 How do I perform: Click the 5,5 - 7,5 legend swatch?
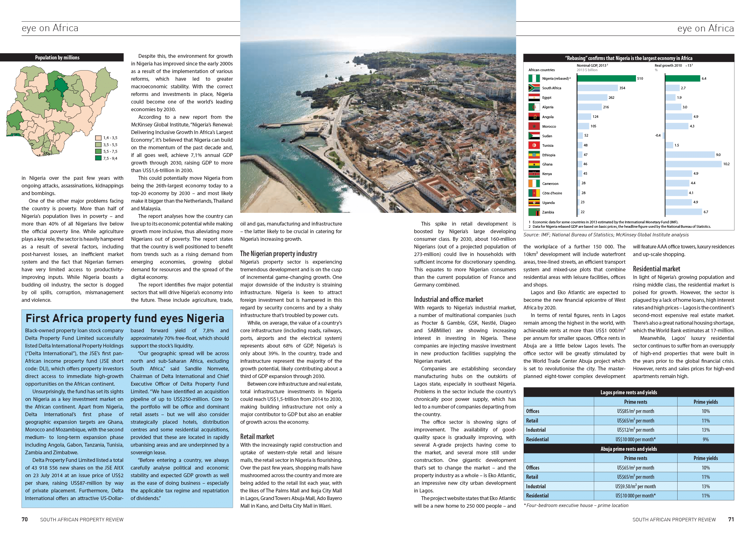tap(98, 152)
